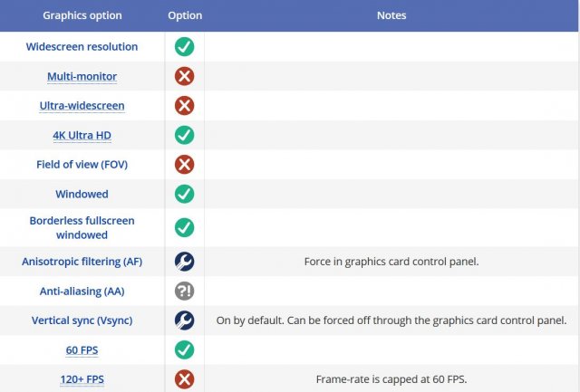Viewport: 580px width, 392px height.
Task: Click the red X icon for 120+ FPS
Action: click(184, 378)
